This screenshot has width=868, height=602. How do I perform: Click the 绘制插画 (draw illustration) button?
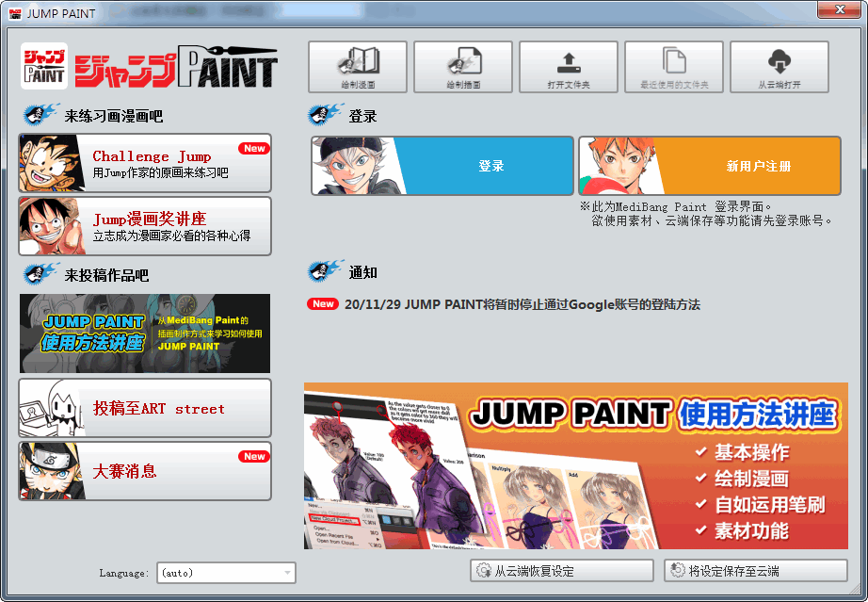[463, 67]
